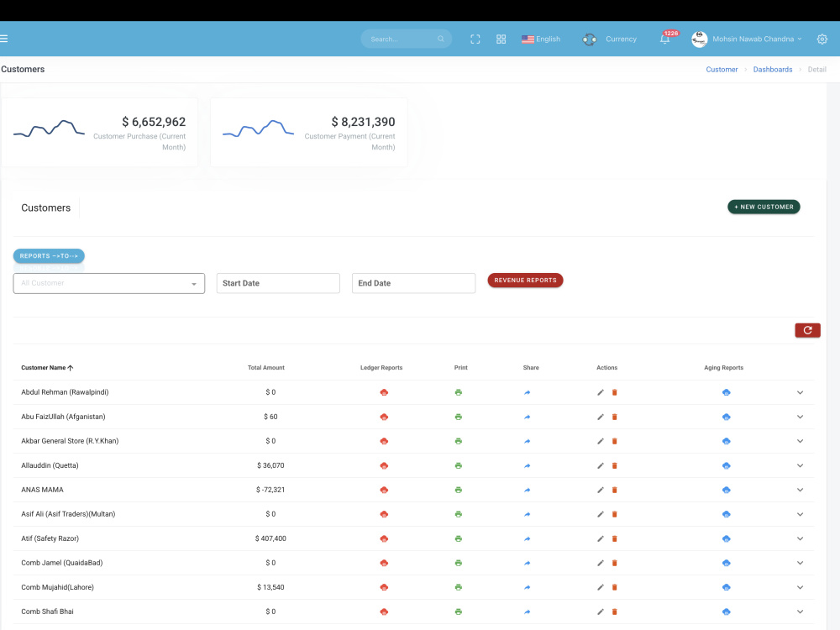Image resolution: width=840 pixels, height=630 pixels.
Task: Open ledger report for Comb Shafi Bhai
Action: click(384, 612)
